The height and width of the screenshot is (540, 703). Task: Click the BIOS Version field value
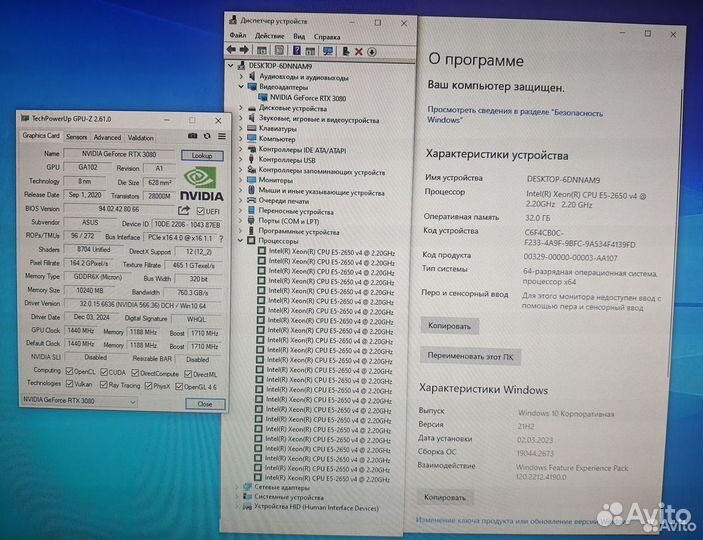coord(119,209)
